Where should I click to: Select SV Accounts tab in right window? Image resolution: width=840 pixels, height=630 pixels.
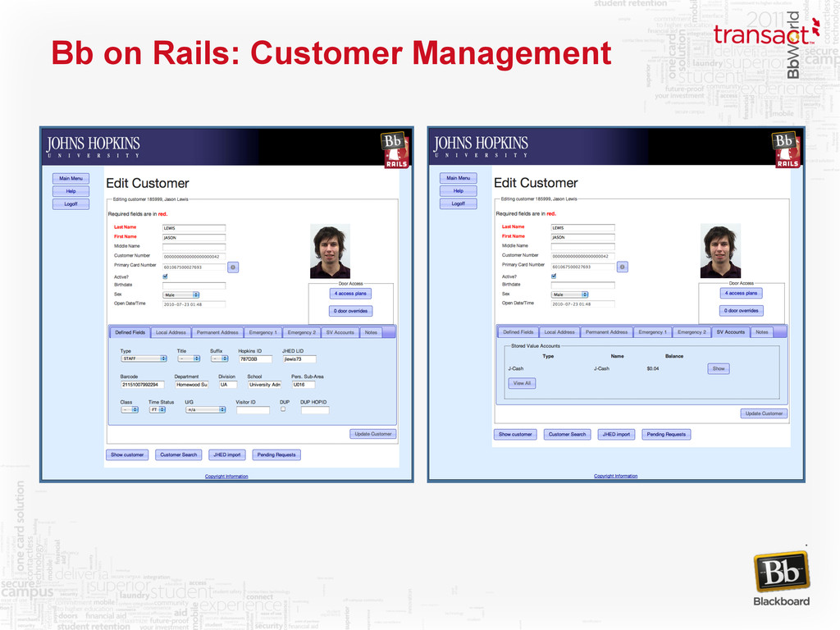coord(731,332)
